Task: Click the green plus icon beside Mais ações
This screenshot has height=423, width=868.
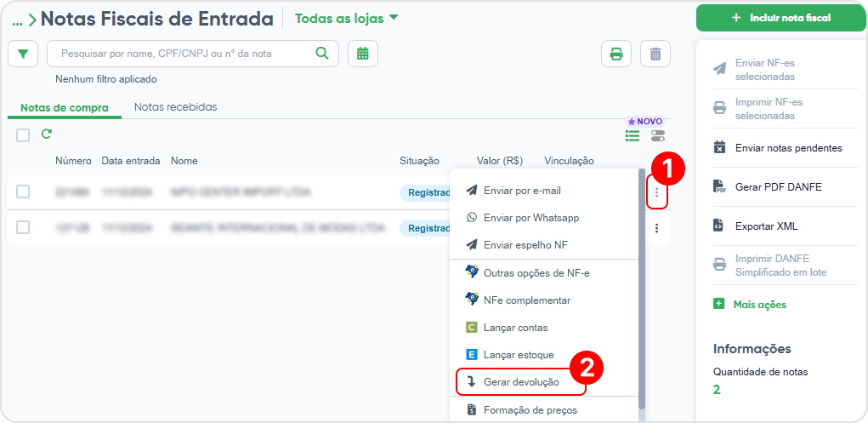Action: (x=718, y=305)
